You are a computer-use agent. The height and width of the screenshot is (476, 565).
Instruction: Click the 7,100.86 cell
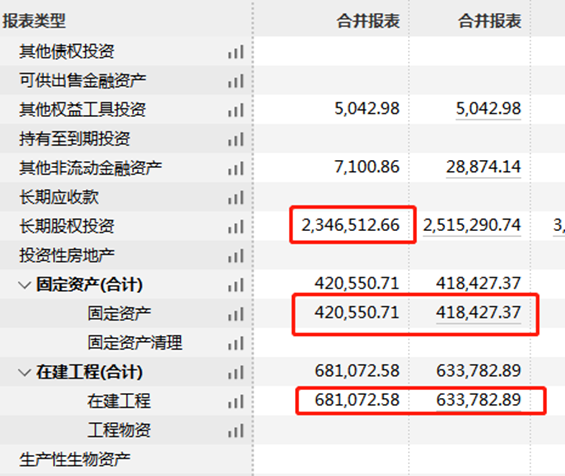(367, 167)
